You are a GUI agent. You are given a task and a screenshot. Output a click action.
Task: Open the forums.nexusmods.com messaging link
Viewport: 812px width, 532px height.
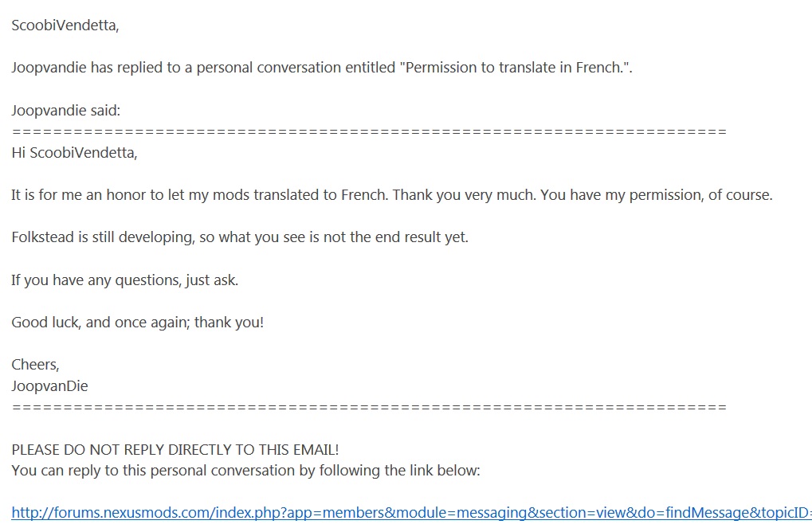tap(412, 513)
